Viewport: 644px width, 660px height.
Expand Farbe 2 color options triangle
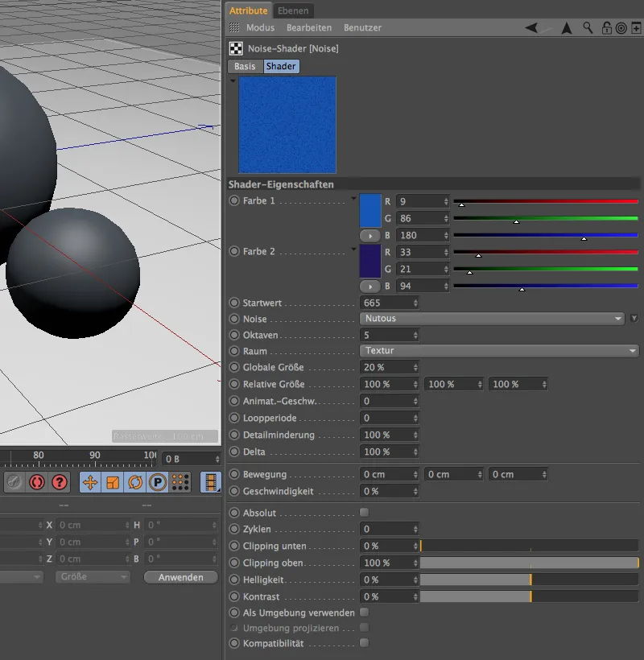[353, 250]
